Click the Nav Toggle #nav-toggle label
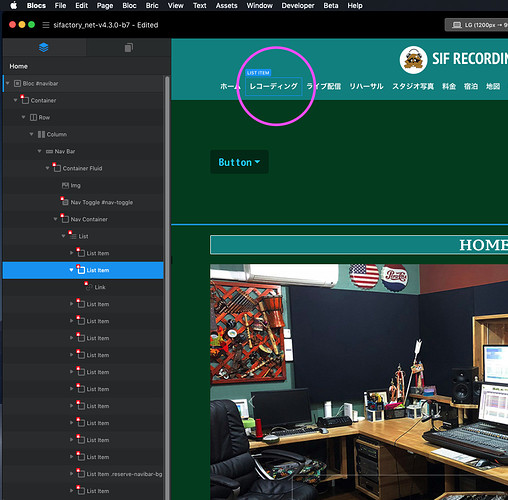This screenshot has height=500, width=508. pos(102,202)
